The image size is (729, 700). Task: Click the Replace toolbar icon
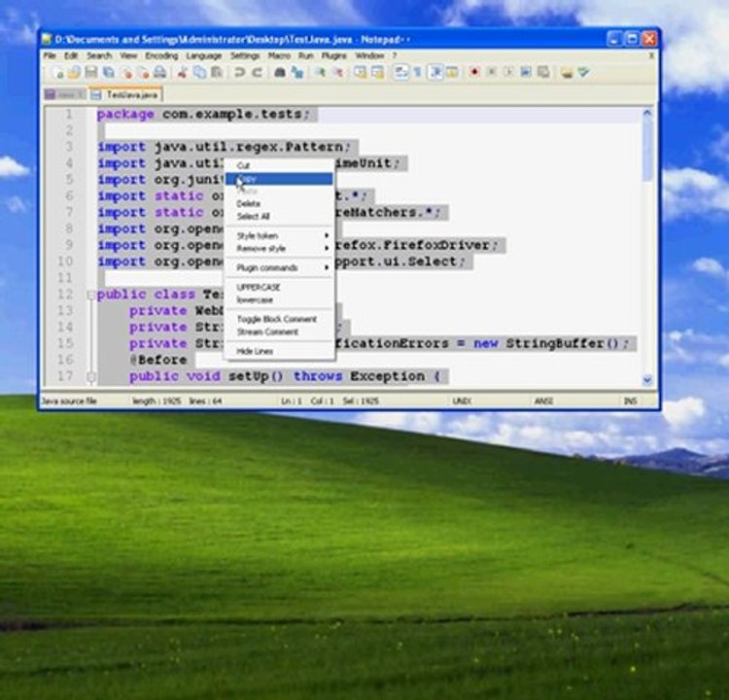click(x=296, y=73)
